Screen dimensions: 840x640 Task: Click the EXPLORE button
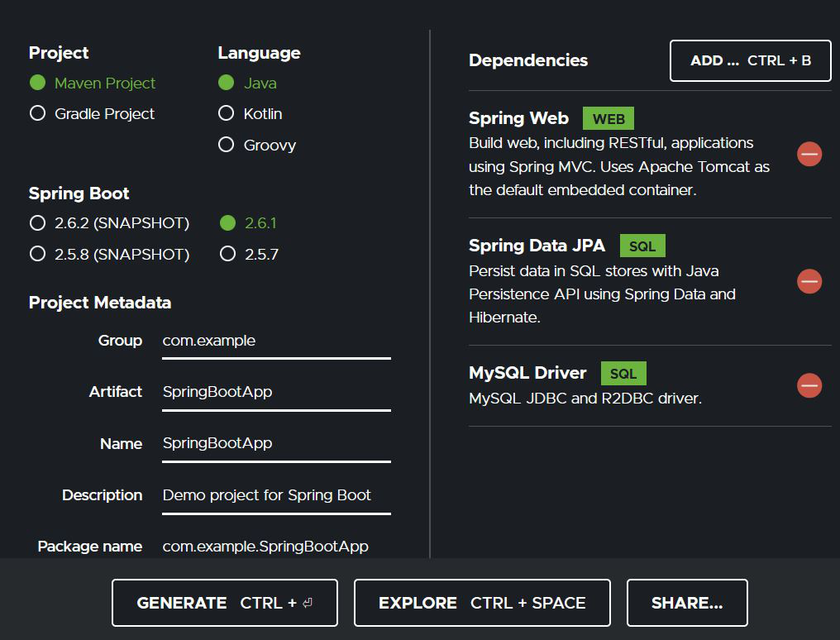pyautogui.click(x=482, y=603)
